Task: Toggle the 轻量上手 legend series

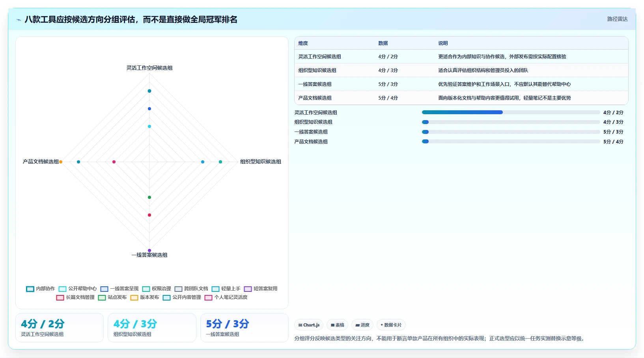Action: [226, 289]
